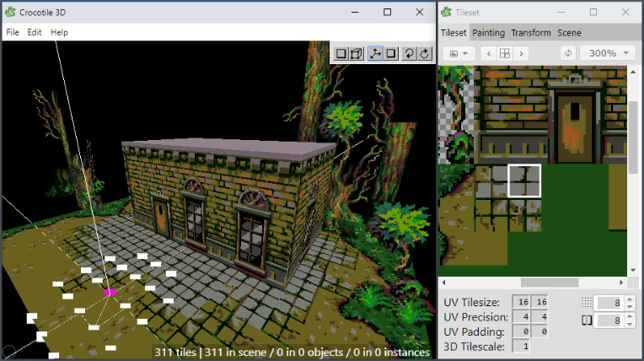Go to next tileset arrow
Viewport: 644px width, 361px height.
[x=521, y=53]
